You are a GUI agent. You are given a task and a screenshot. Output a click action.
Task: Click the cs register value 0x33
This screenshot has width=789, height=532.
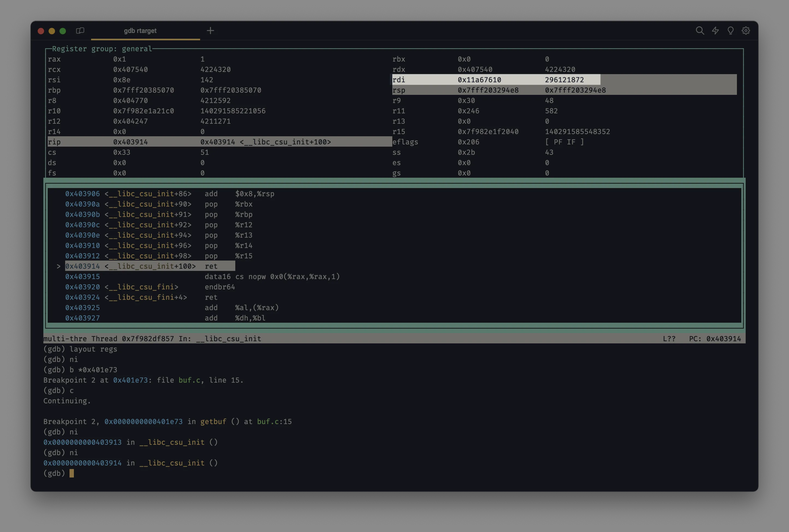tap(122, 152)
